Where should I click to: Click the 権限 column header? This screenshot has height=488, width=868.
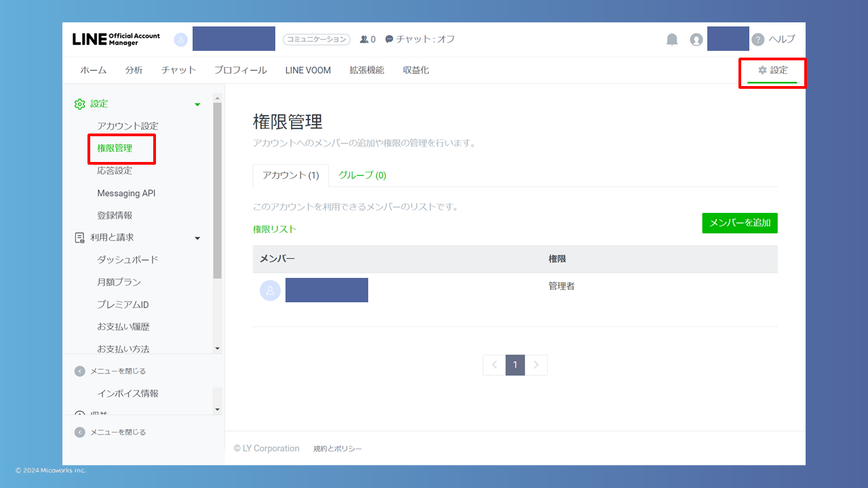557,259
